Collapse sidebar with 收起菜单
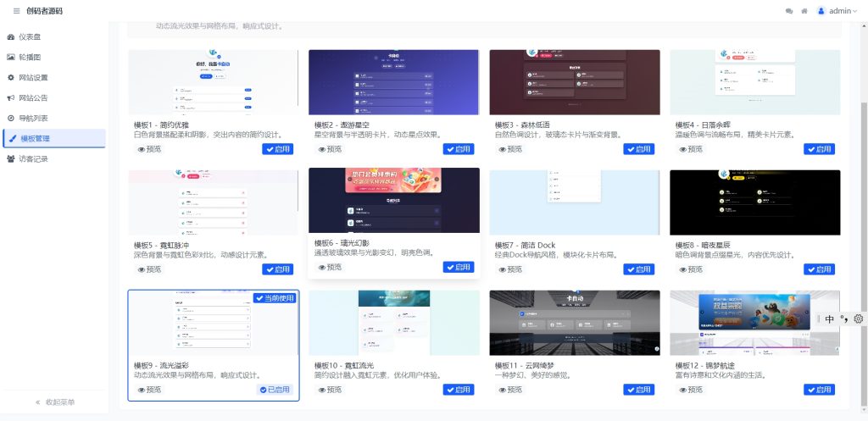The width and height of the screenshot is (868, 421). (x=54, y=402)
